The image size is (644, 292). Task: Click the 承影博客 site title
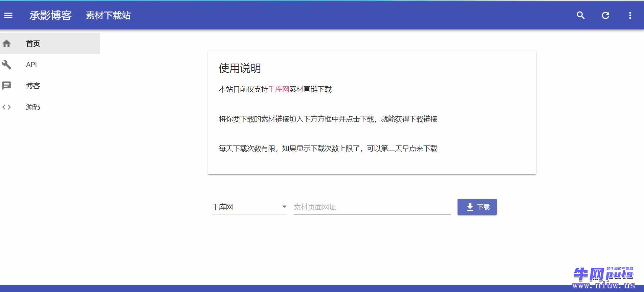(x=51, y=16)
